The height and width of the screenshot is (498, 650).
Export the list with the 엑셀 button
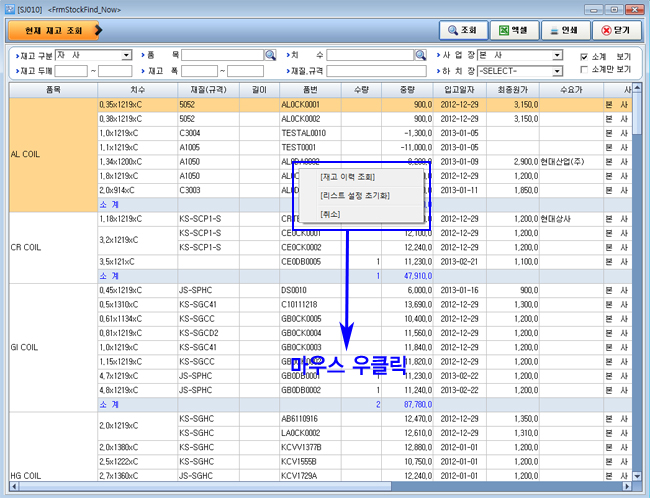pos(514,30)
